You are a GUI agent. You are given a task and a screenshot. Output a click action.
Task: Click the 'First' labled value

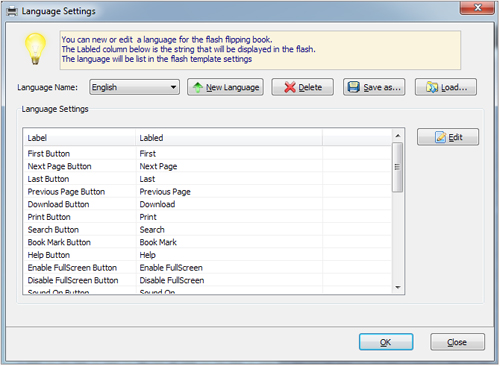[x=148, y=154]
